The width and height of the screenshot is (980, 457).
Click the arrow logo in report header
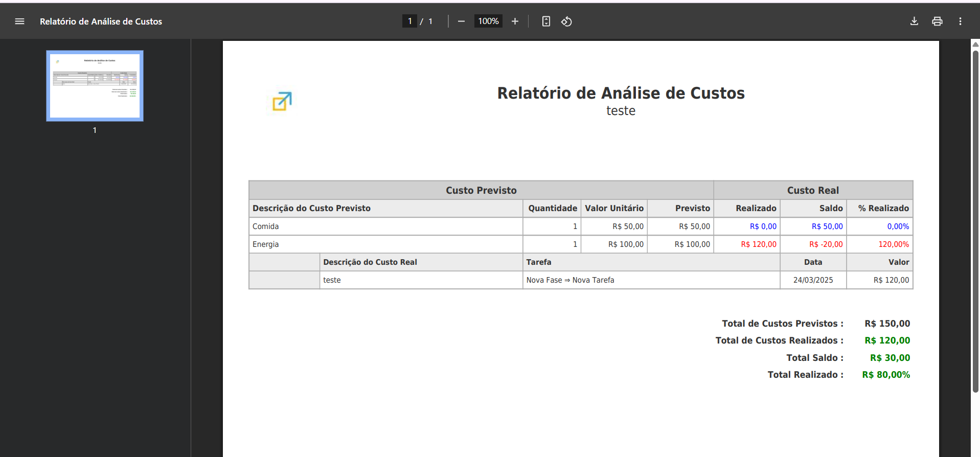pyautogui.click(x=282, y=101)
